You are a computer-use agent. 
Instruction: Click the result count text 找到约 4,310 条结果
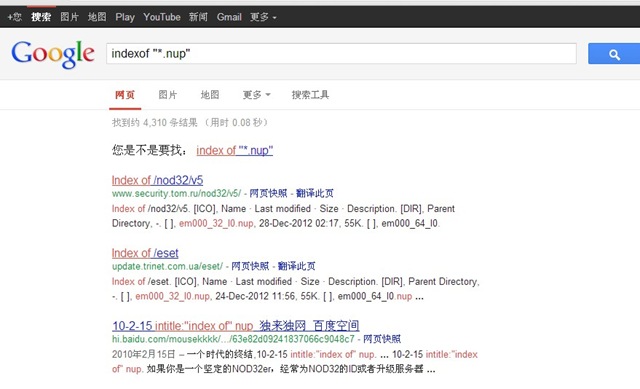[155, 122]
